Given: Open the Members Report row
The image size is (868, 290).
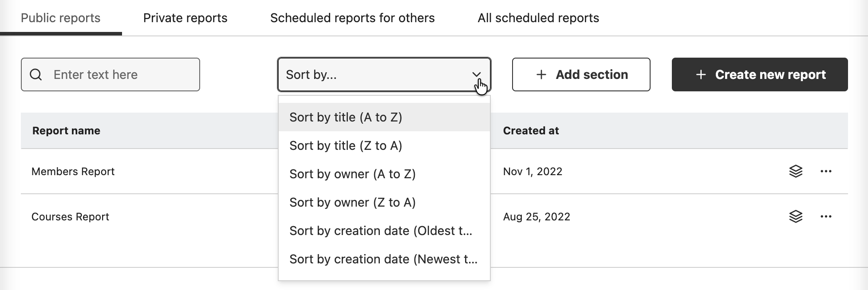Looking at the screenshot, I should point(73,172).
